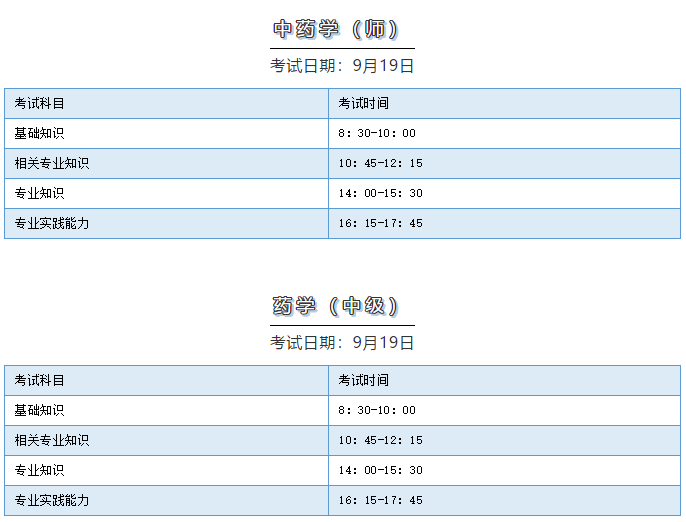Click 16:15-17:45 time in first table

coord(380,223)
